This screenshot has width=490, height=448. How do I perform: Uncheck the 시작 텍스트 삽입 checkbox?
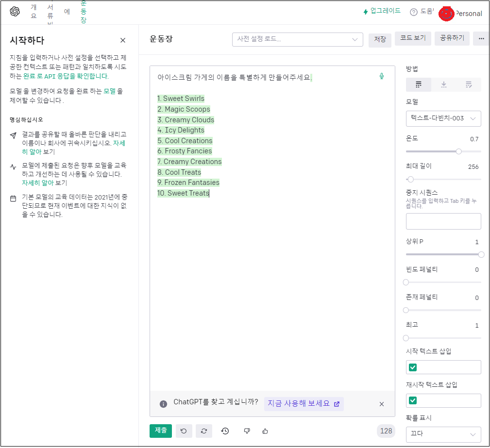click(413, 367)
